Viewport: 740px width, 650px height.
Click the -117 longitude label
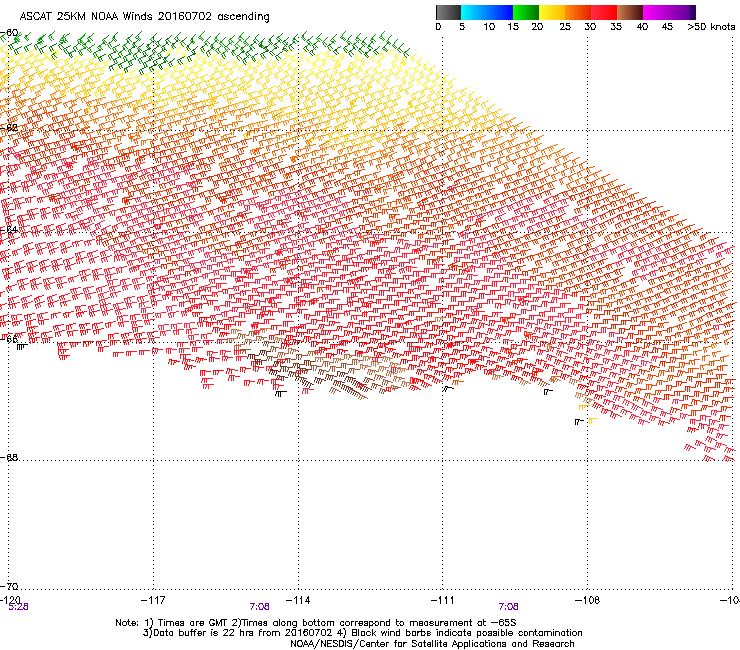coord(153,600)
